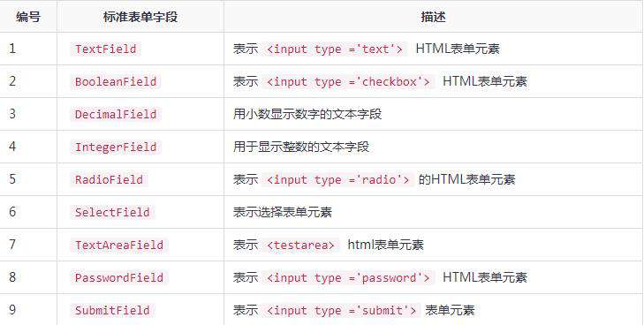The width and height of the screenshot is (644, 325).
Task: Click the 标准表单字段 column header
Action: pos(140,17)
